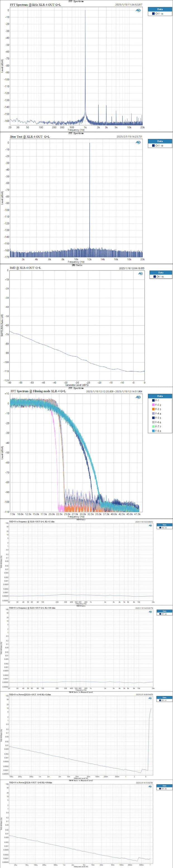Click the Data header of the IMD chart legend
The image size is (173, 868).
tap(160, 272)
